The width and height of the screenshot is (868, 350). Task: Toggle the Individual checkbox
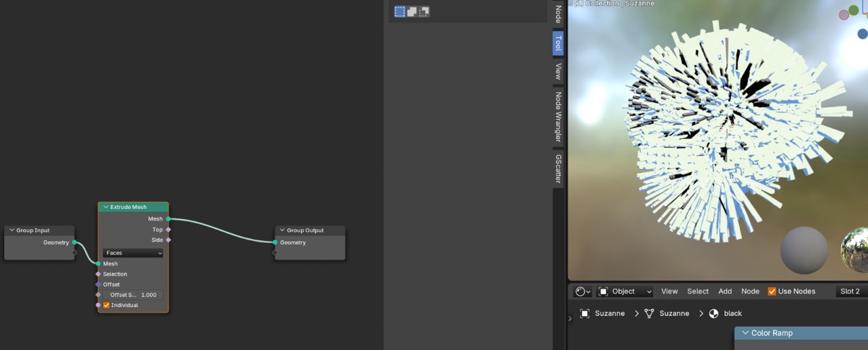tap(106, 305)
